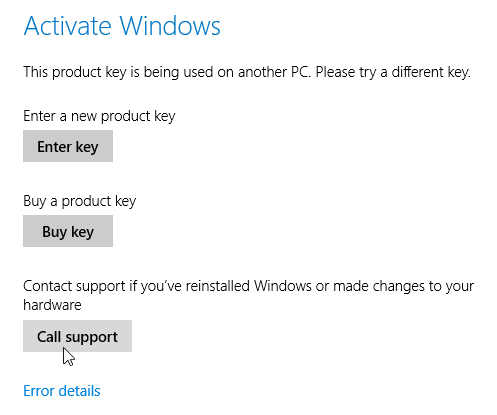497x415 pixels.
Task: Open the Error details link
Action: tap(62, 391)
